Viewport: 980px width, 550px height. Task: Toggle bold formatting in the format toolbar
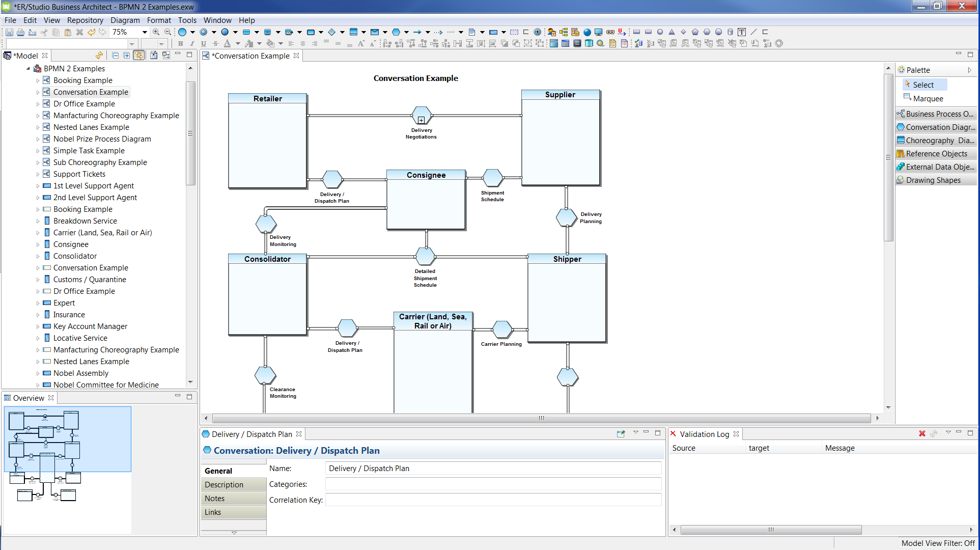pos(180,43)
